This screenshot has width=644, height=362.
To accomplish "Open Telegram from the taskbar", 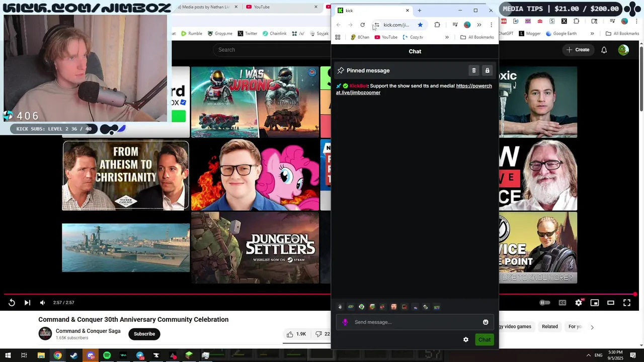I will 140,355.
